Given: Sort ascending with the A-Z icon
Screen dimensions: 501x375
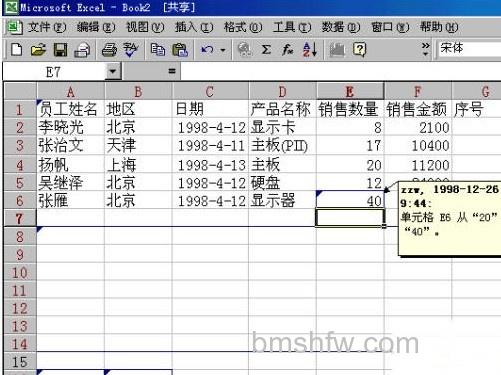Looking at the screenshot, I should 310,50.
